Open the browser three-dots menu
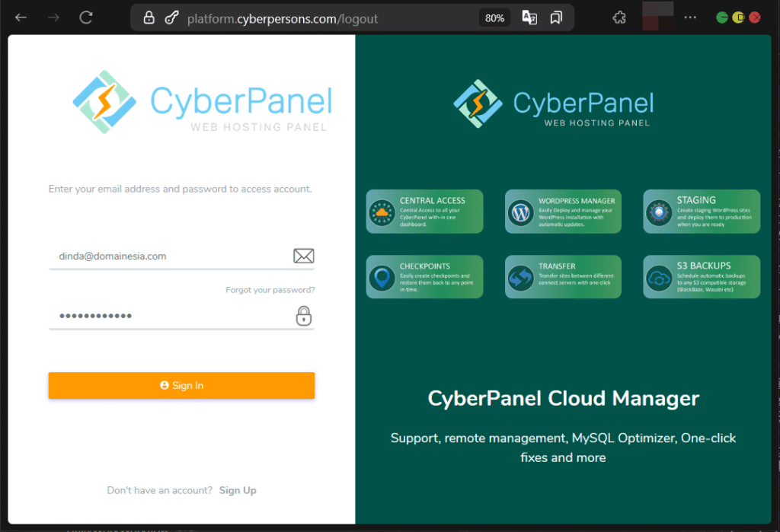The width and height of the screenshot is (780, 532). point(690,18)
